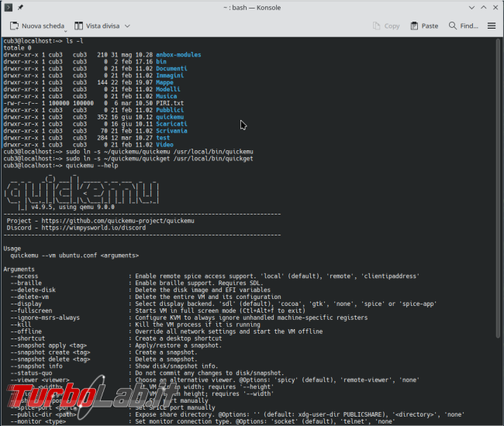Click the --braille argument
The width and height of the screenshot is (504, 426).
pos(26,283)
